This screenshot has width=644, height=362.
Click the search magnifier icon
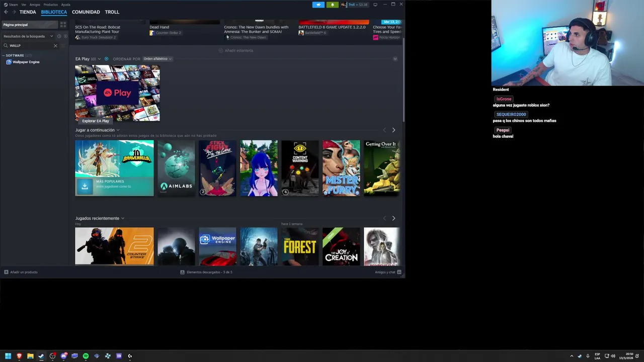6,46
